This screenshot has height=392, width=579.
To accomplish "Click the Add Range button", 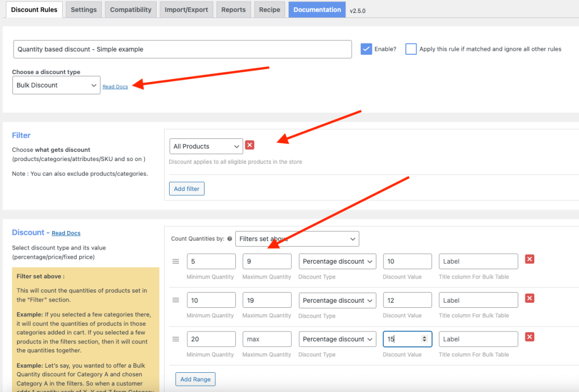I will coord(195,380).
